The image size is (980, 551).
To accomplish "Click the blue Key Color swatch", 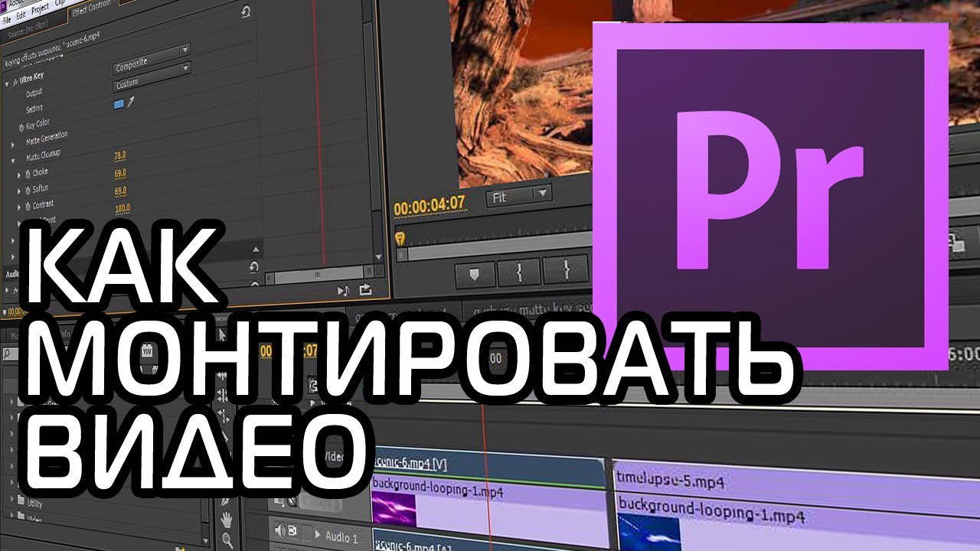I will (x=119, y=103).
